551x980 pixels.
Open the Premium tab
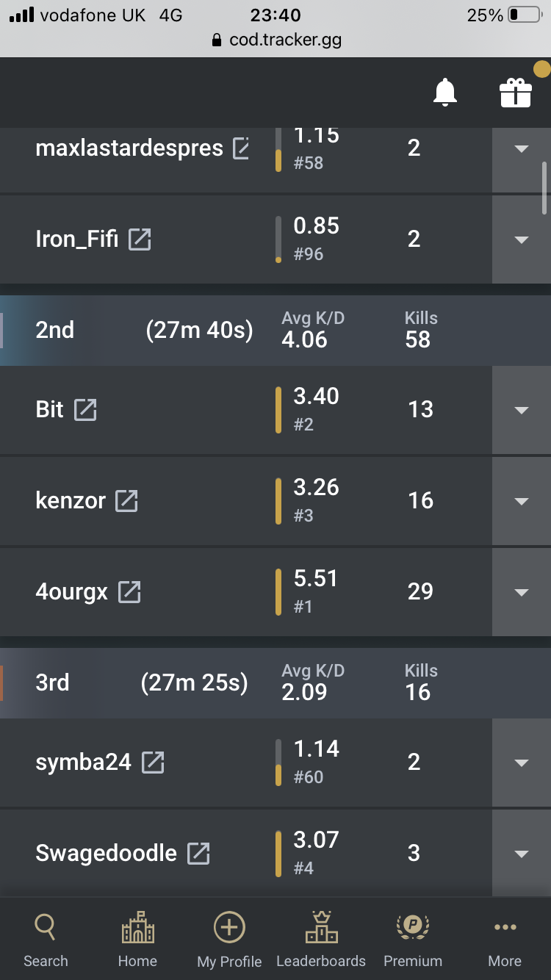[x=413, y=940]
